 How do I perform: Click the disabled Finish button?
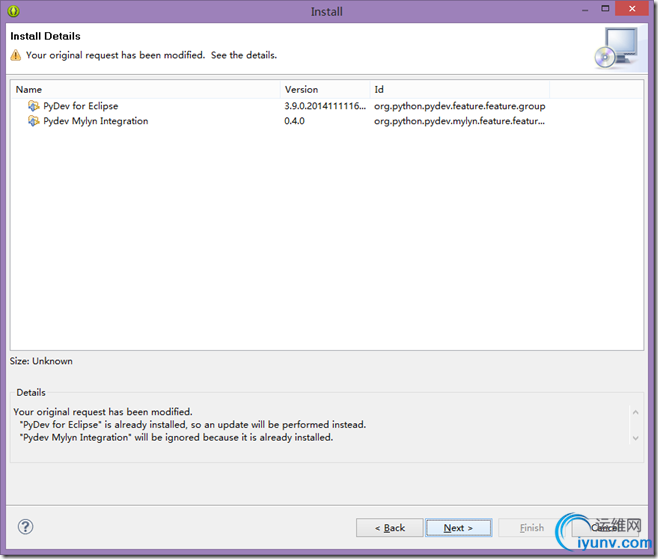[x=532, y=528]
